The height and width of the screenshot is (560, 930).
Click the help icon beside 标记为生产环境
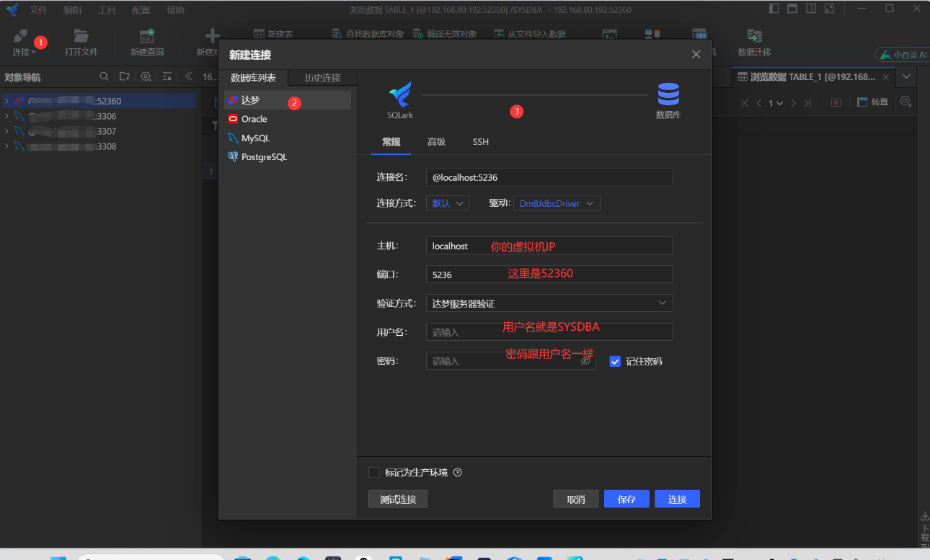457,473
